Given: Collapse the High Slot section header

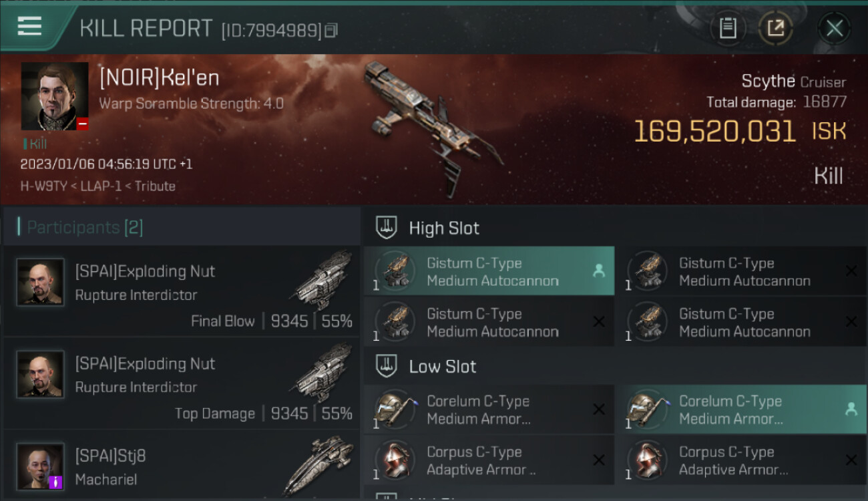Looking at the screenshot, I should [614, 227].
